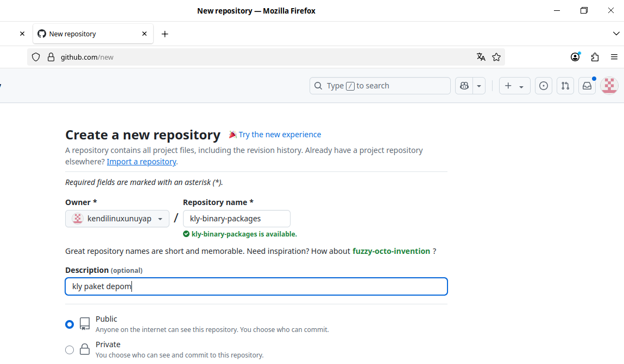Select the Private visibility radio button
Screen dimensions: 624x364
point(70,350)
